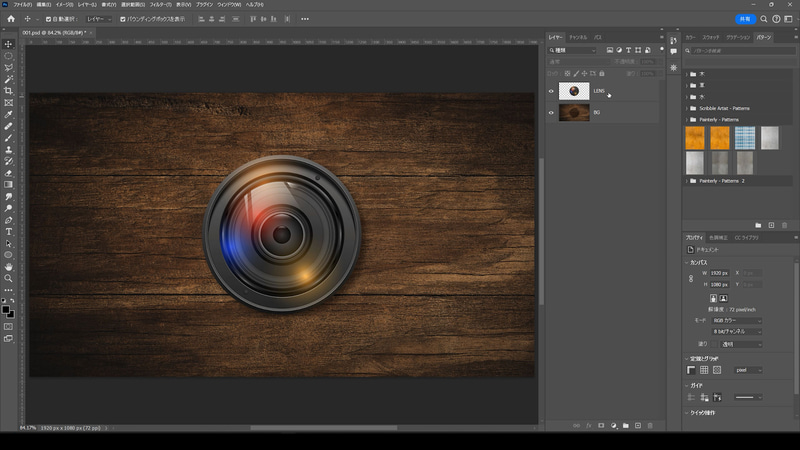Select the Crop tool

click(x=8, y=91)
